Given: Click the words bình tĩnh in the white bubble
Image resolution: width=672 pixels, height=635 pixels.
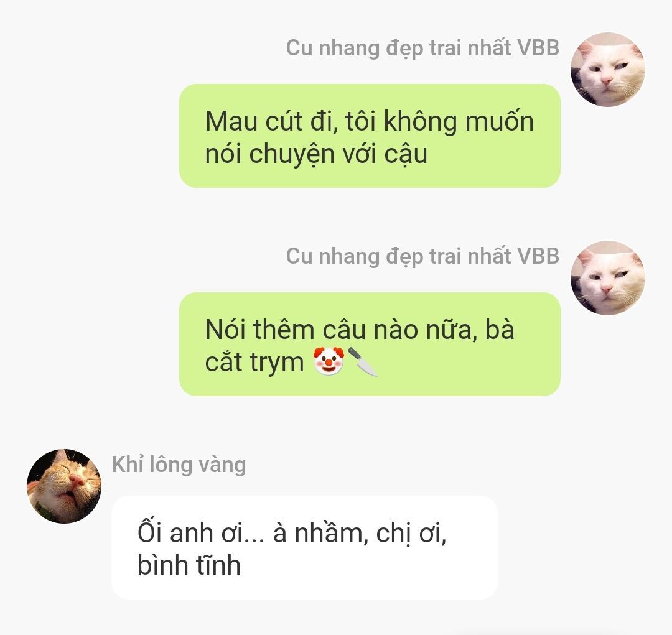Looking at the screenshot, I should tap(189, 565).
